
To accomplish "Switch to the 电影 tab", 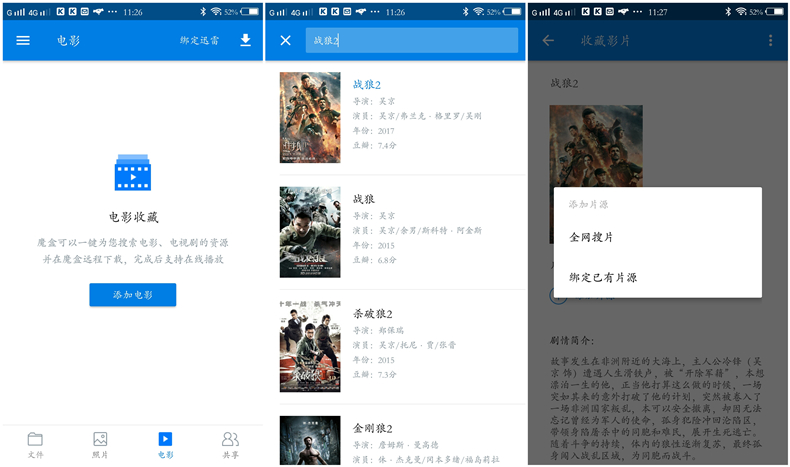I will pyautogui.click(x=165, y=445).
